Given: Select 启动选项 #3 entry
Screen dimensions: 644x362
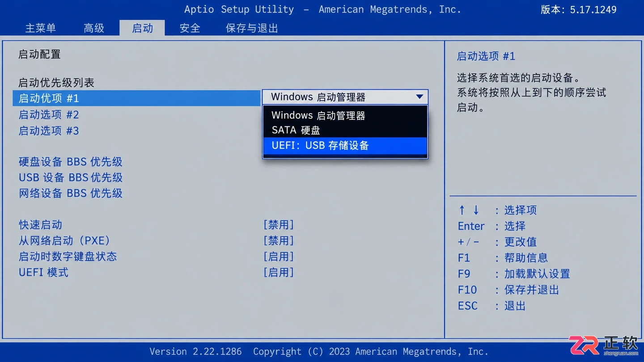Looking at the screenshot, I should coord(49,131).
